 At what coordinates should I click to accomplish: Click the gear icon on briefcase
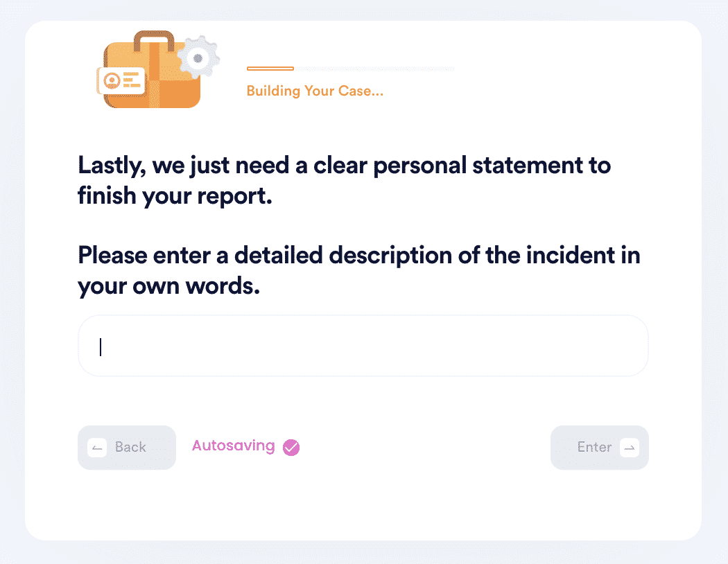tap(199, 58)
